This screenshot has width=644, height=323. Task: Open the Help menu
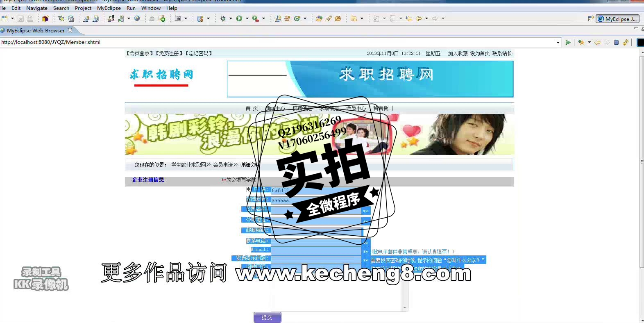click(172, 8)
